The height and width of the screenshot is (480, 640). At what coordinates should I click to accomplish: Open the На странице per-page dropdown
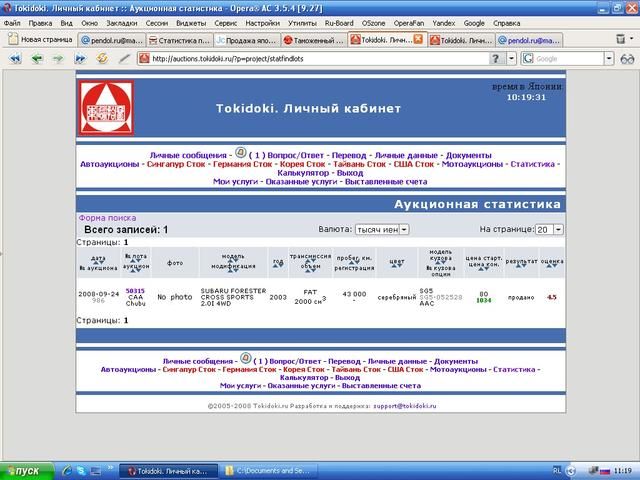549,229
